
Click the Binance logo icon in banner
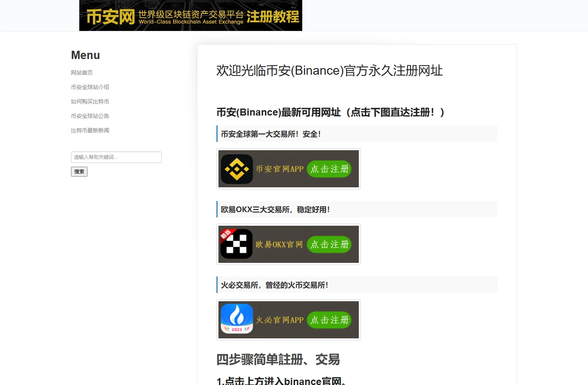click(237, 169)
